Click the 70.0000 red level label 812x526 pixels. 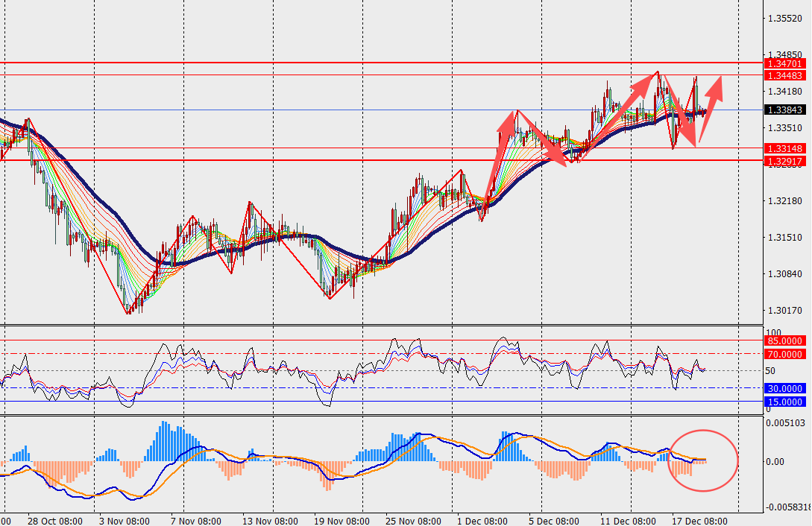784,355
